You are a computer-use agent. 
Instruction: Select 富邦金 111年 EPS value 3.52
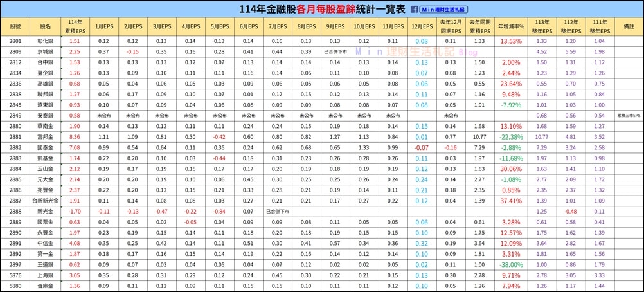click(x=600, y=137)
